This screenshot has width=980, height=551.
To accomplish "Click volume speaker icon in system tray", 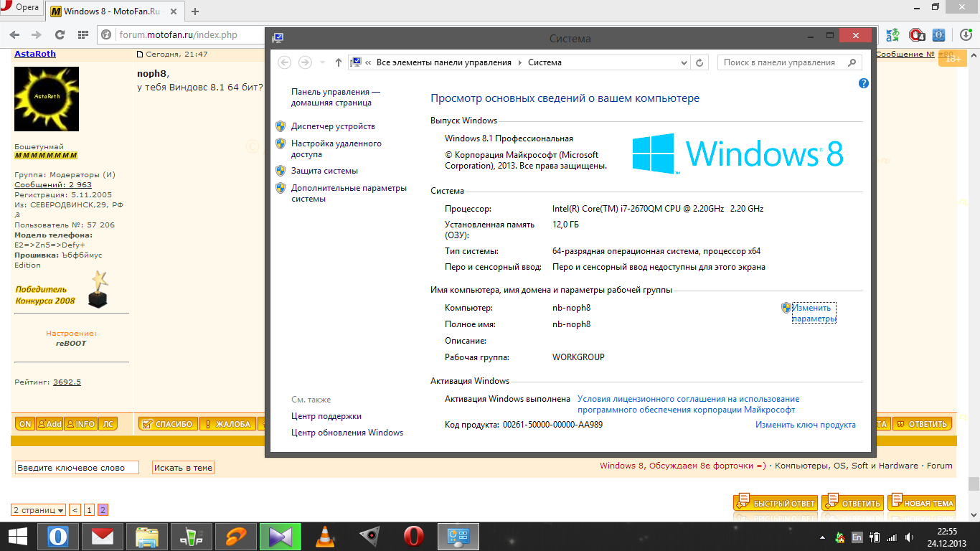I will pyautogui.click(x=910, y=537).
